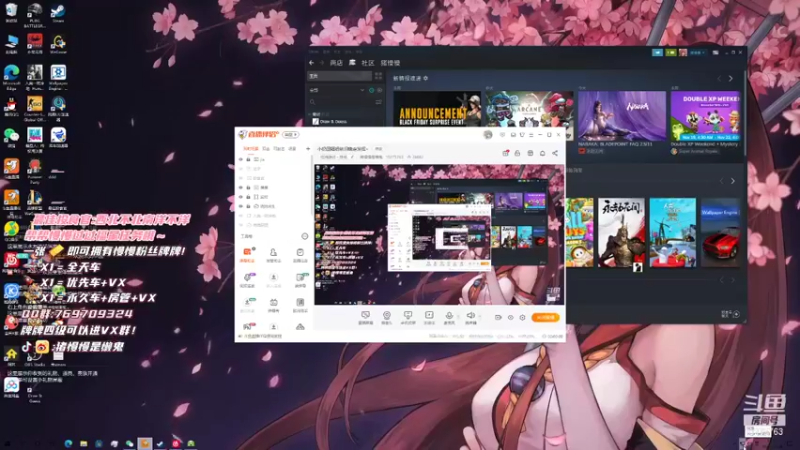Previous page of Steam news carousel
The height and width of the screenshot is (450, 800).
(x=719, y=79)
